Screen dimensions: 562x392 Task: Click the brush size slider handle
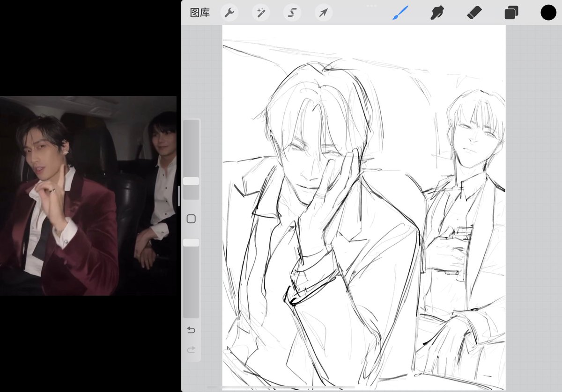(191, 181)
